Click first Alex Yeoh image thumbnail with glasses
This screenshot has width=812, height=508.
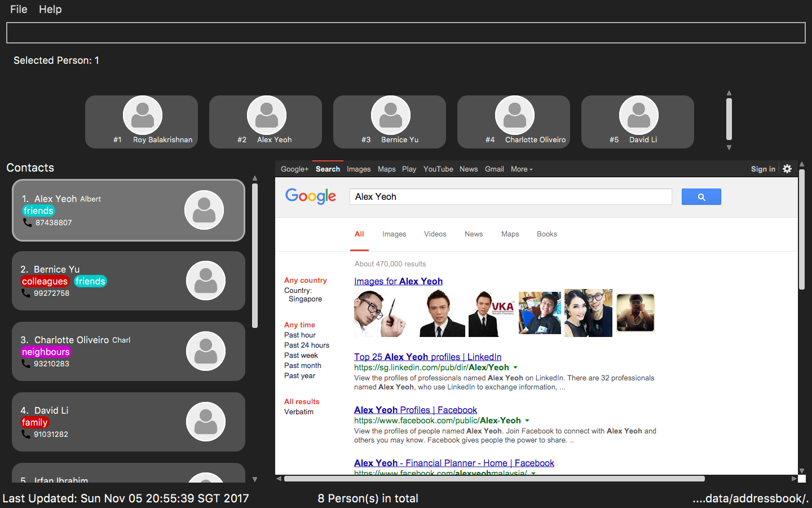pyautogui.click(x=381, y=313)
